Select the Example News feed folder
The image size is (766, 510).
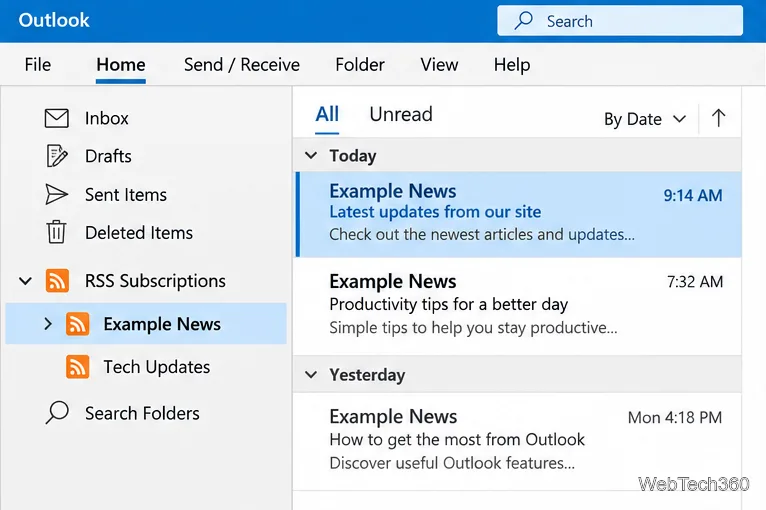click(146, 323)
